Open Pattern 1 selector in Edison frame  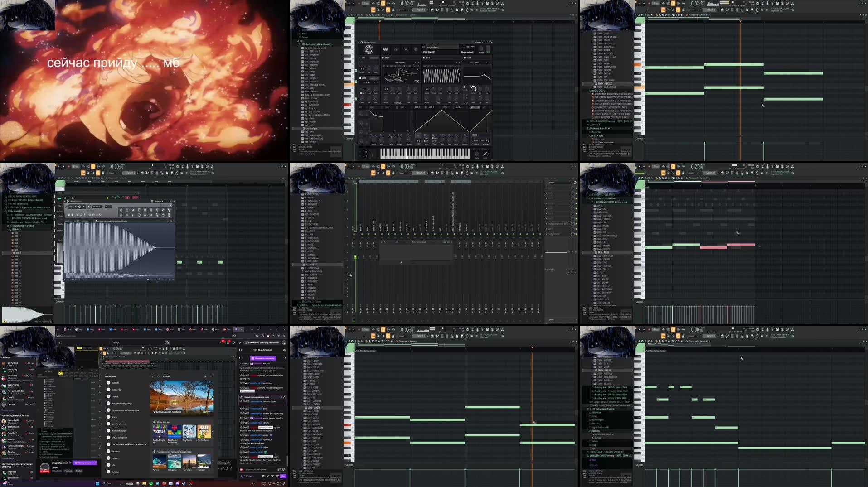click(130, 173)
